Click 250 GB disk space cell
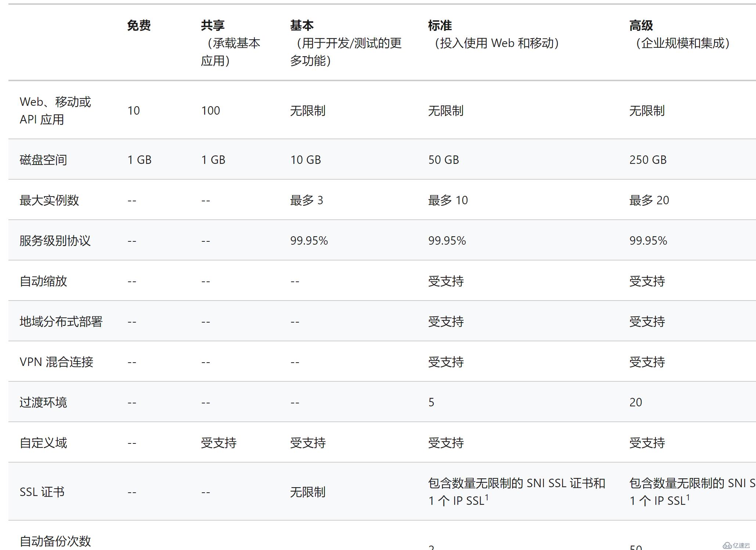This screenshot has height=550, width=756. click(x=648, y=160)
